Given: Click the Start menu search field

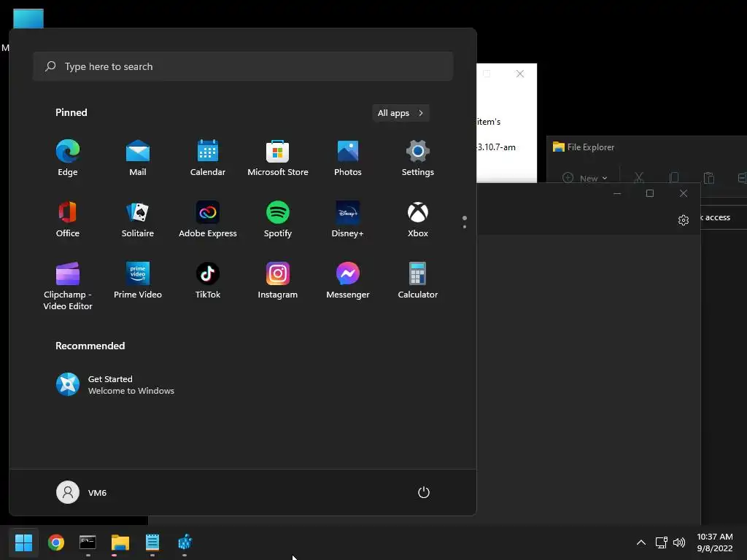Looking at the screenshot, I should 243,66.
